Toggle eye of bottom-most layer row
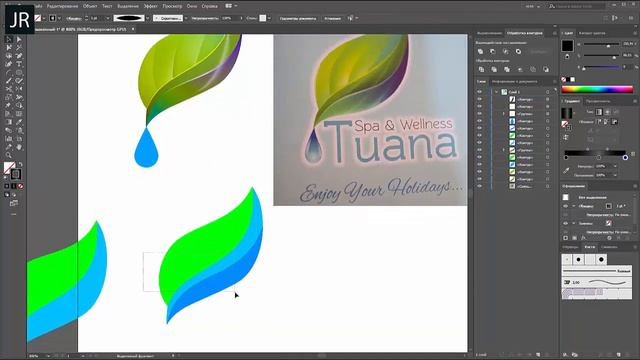Screen dimensions: 640x360 pyautogui.click(x=480, y=186)
